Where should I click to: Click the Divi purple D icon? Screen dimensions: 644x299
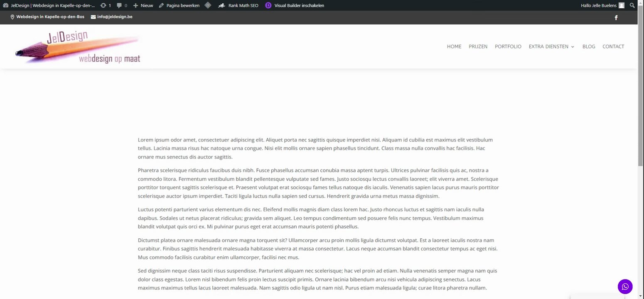[x=268, y=5]
